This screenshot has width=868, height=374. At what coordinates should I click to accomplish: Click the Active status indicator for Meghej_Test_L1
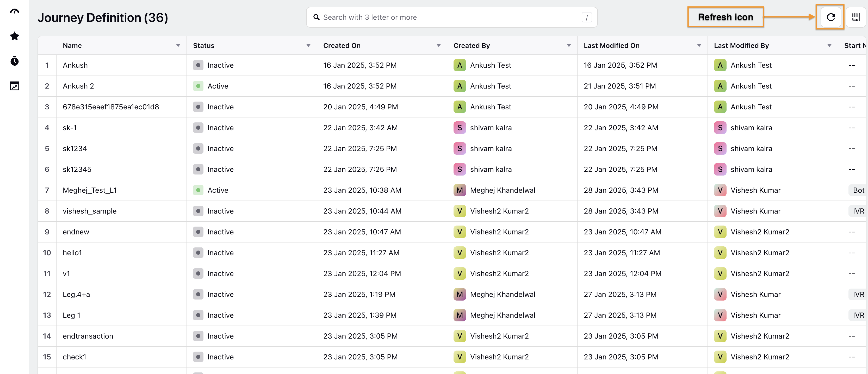tap(198, 190)
